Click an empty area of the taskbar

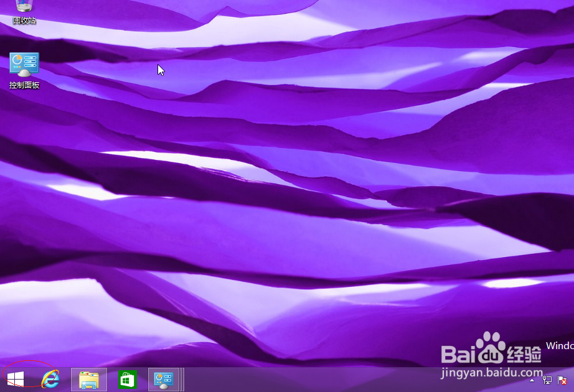pyautogui.click(x=311, y=380)
